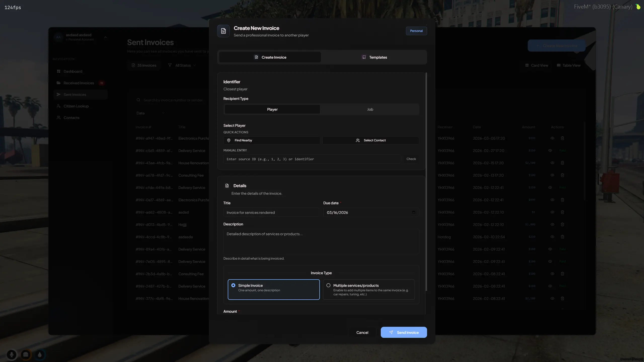Click the search icon in Sent Invoices
Screen dimensions: 644x362
[x=138, y=100]
